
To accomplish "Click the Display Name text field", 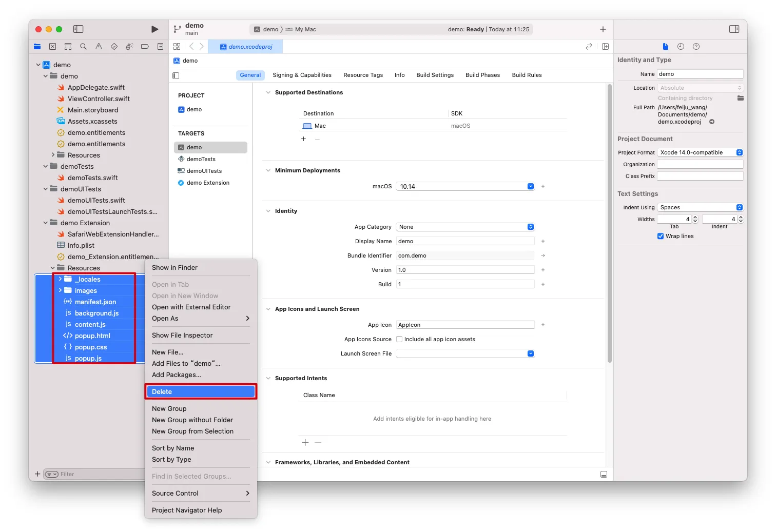I will (465, 241).
